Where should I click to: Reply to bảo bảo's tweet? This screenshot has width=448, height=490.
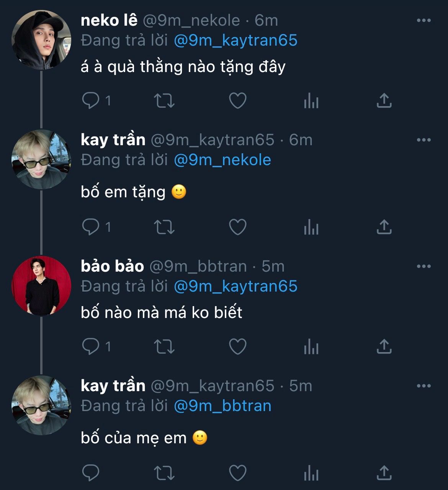91,347
